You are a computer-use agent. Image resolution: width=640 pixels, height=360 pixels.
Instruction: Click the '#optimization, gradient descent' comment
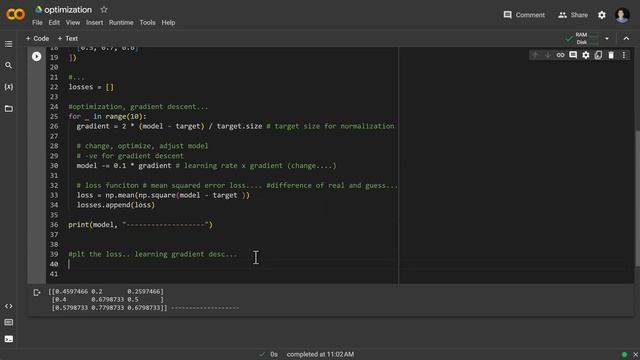click(138, 107)
